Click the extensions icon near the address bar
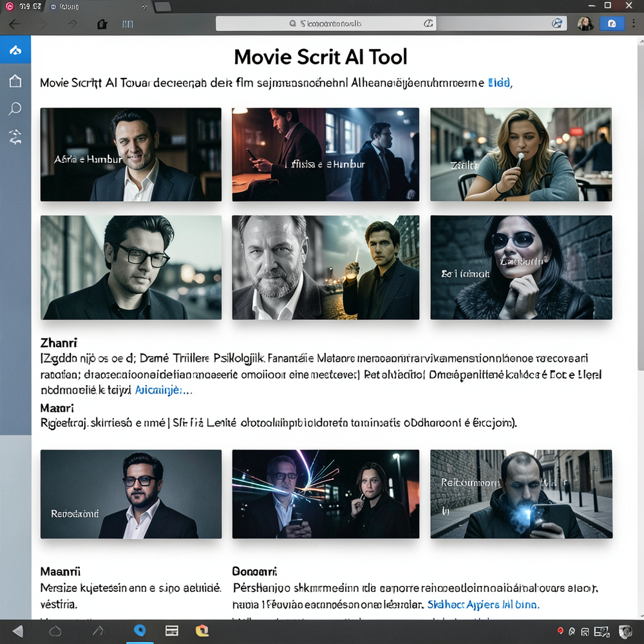Viewport: 644px width, 644px height. tap(556, 23)
